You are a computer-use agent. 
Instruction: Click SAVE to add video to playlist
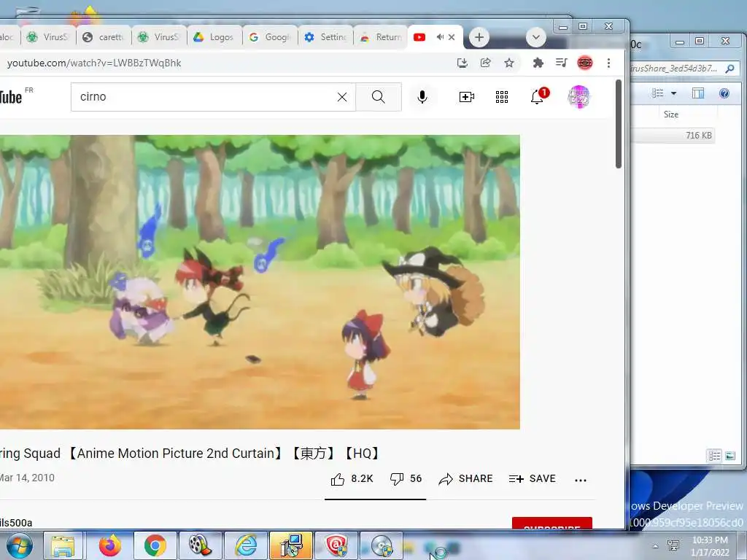[x=532, y=478]
